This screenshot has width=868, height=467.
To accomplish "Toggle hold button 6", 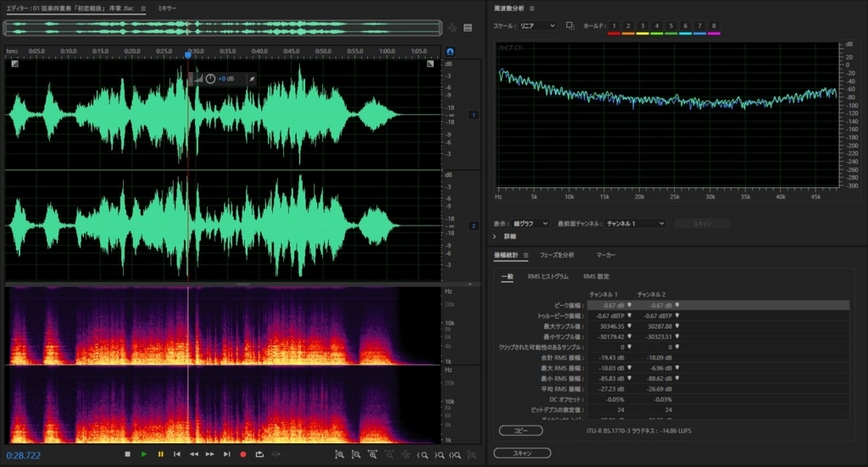I will [685, 26].
